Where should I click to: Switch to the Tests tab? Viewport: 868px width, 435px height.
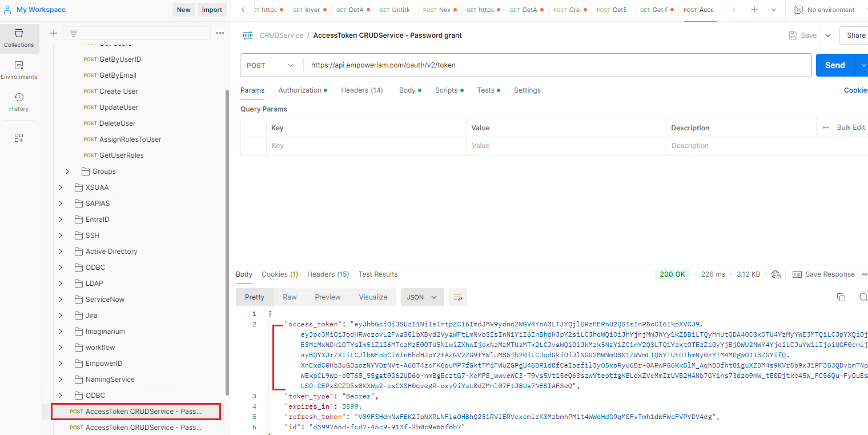[x=489, y=90]
